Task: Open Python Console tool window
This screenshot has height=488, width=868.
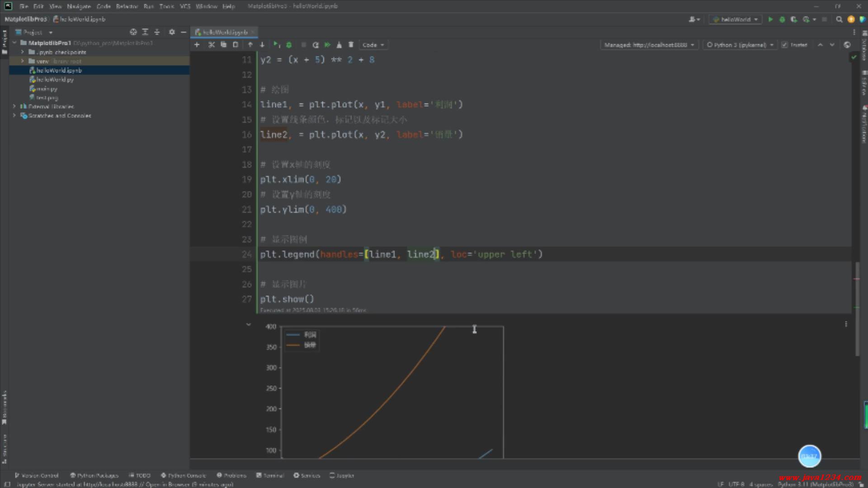Action: (x=184, y=475)
